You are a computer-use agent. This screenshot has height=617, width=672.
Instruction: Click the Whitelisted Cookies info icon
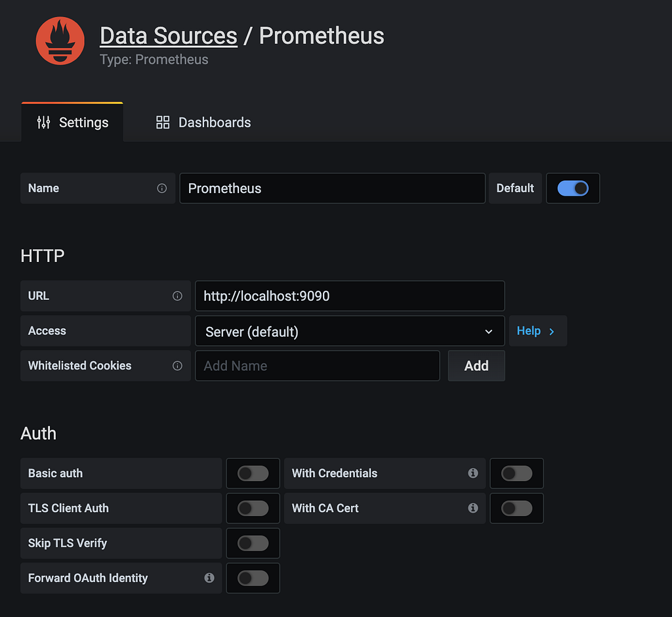177,366
